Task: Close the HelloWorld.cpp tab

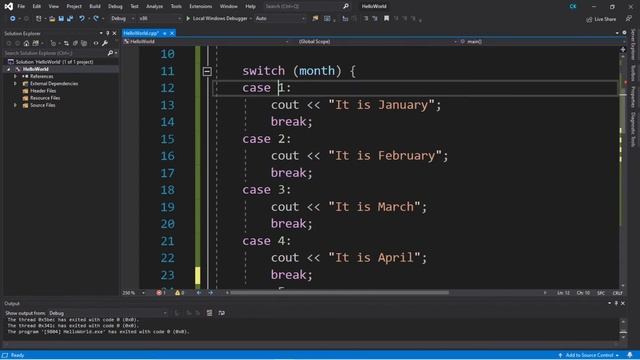Action: (x=172, y=33)
